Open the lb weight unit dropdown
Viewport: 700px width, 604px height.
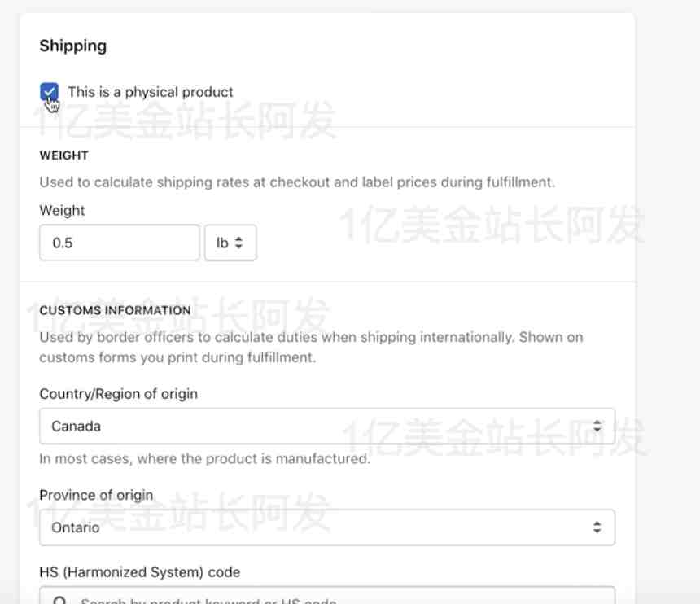coord(230,243)
